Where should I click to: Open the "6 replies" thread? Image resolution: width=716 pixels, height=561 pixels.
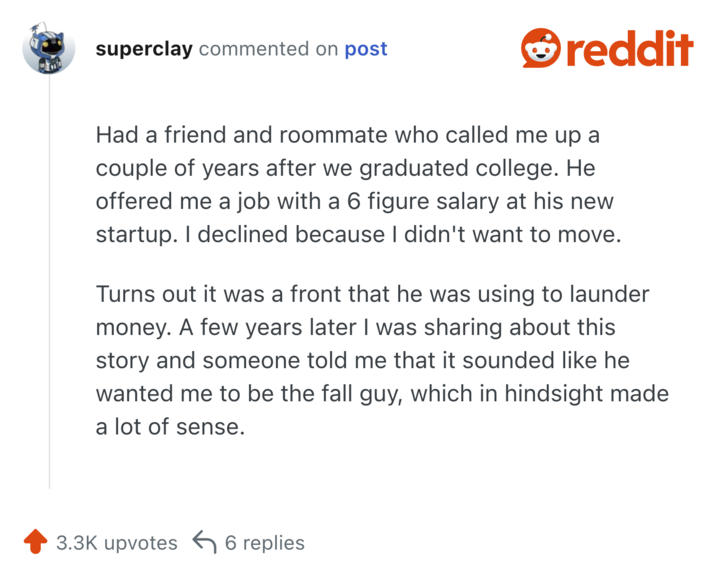pyautogui.click(x=265, y=543)
